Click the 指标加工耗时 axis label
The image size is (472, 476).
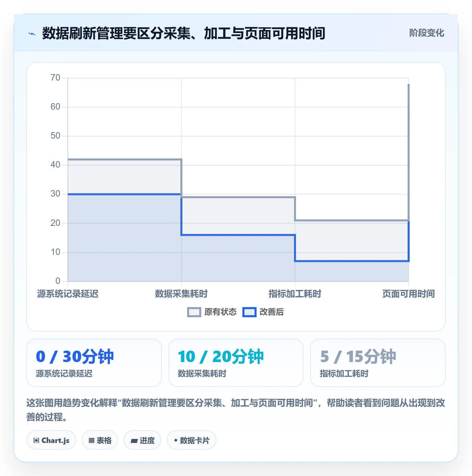coord(295,294)
